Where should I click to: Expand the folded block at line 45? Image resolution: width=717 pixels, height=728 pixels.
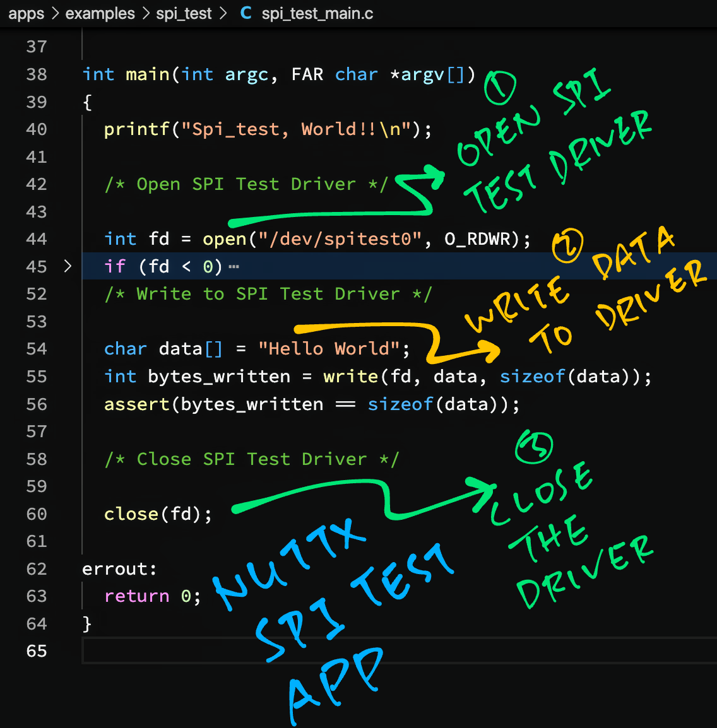coord(68,266)
